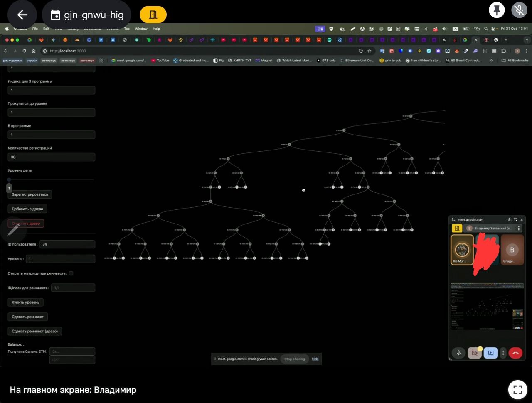Click the "Stop sharing" button
This screenshot has width=532, height=403.
pos(294,359)
